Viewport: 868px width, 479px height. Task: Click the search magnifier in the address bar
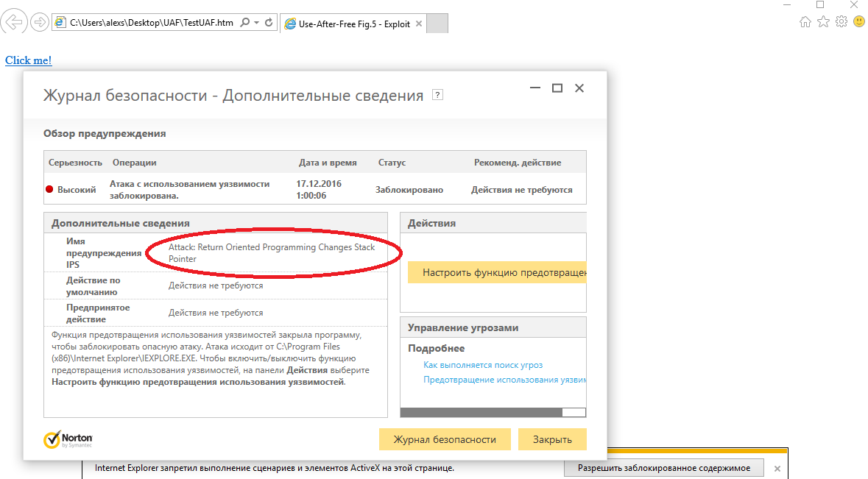[244, 23]
